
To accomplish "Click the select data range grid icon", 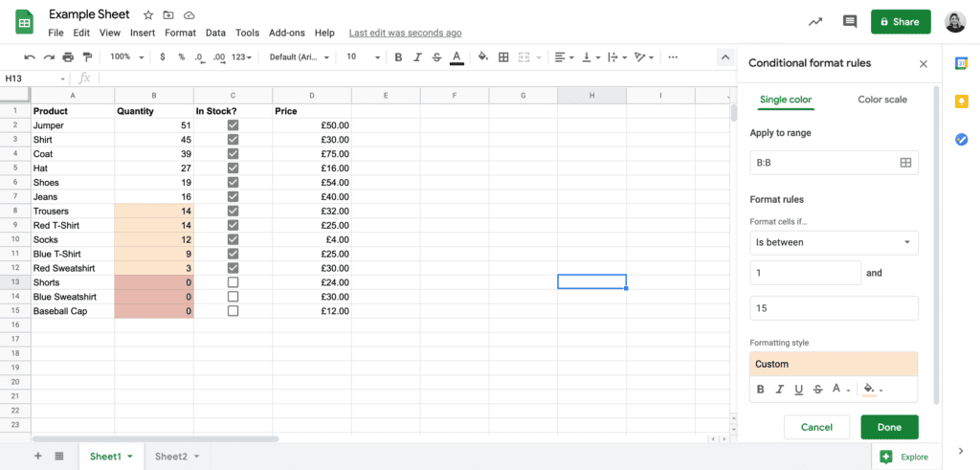I will 904,163.
